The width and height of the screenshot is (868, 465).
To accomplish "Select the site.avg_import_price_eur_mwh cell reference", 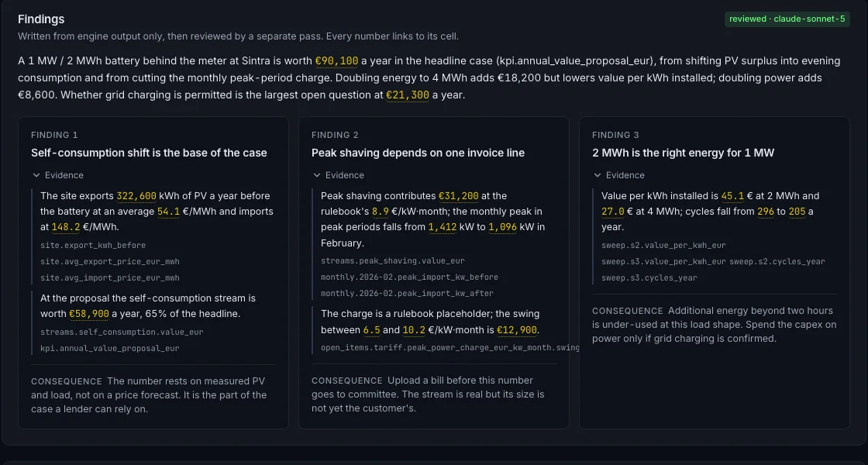I will tap(109, 278).
